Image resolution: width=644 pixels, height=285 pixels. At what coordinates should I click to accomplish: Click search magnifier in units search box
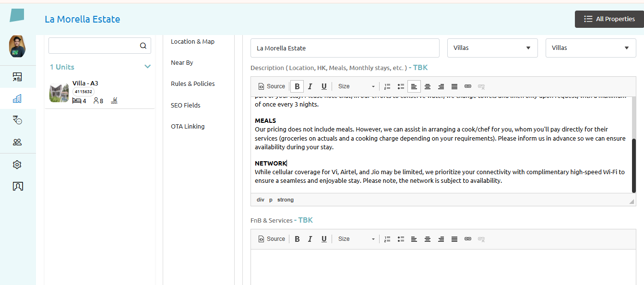click(x=143, y=46)
